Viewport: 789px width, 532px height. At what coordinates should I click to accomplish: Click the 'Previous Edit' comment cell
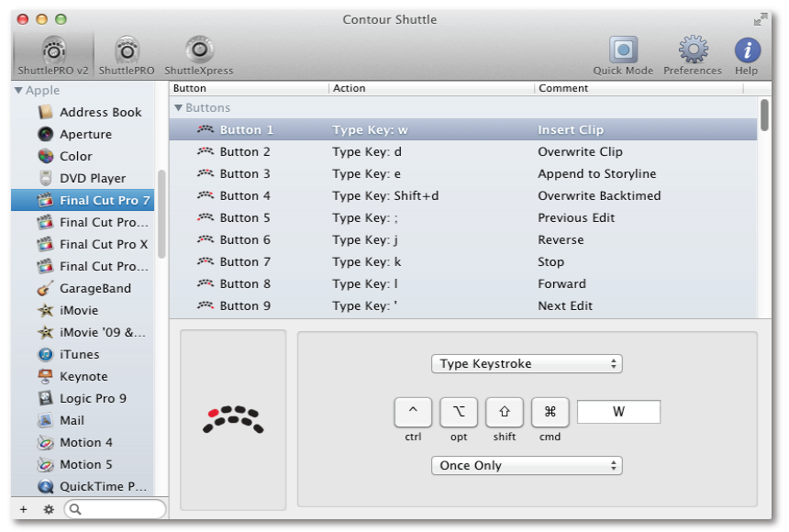pyautogui.click(x=576, y=218)
